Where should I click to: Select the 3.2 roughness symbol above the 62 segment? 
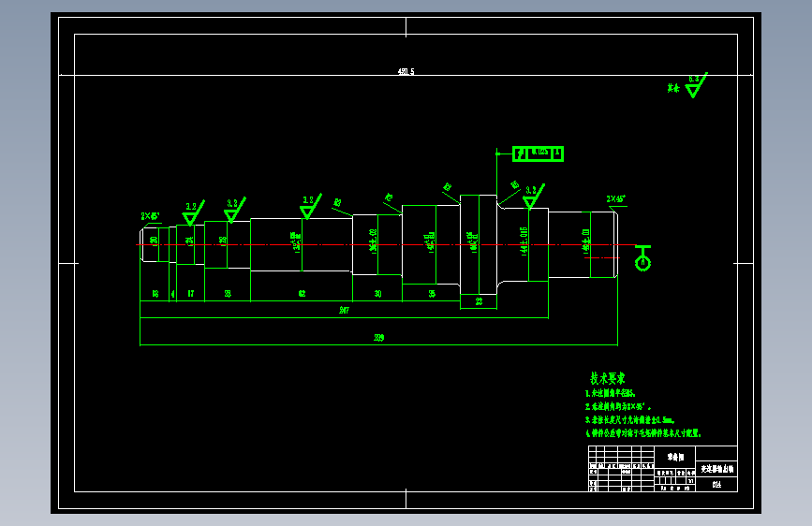coord(311,206)
